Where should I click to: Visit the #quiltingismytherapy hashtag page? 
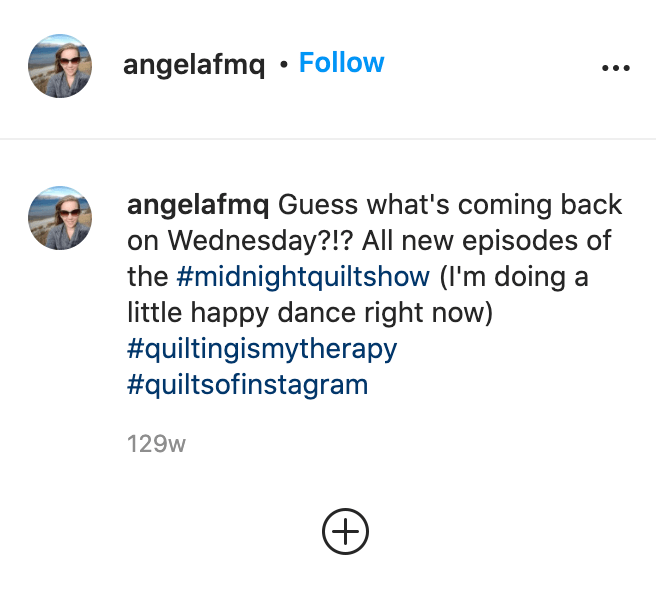click(x=262, y=349)
